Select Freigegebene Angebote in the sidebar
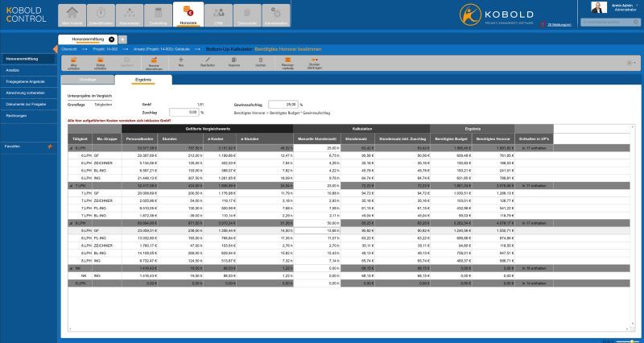 click(x=24, y=81)
